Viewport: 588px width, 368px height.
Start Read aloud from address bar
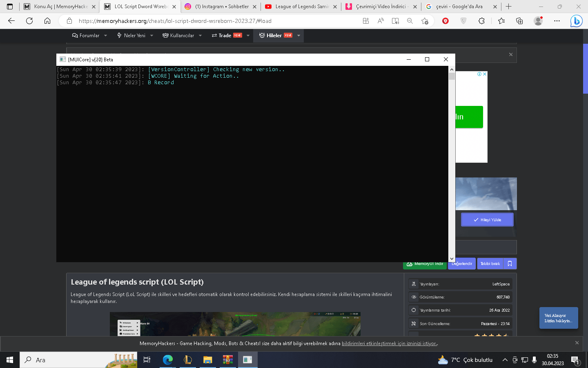381,21
